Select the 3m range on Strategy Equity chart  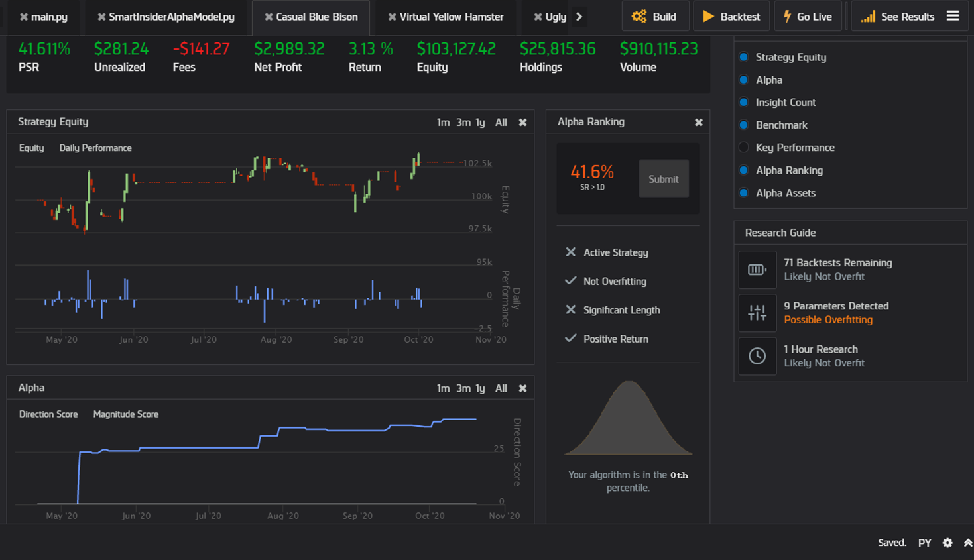point(464,122)
